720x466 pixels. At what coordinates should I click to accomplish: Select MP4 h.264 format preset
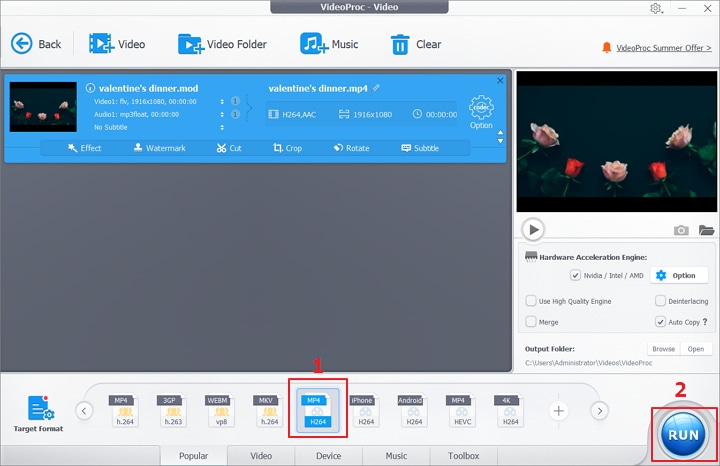click(125, 410)
